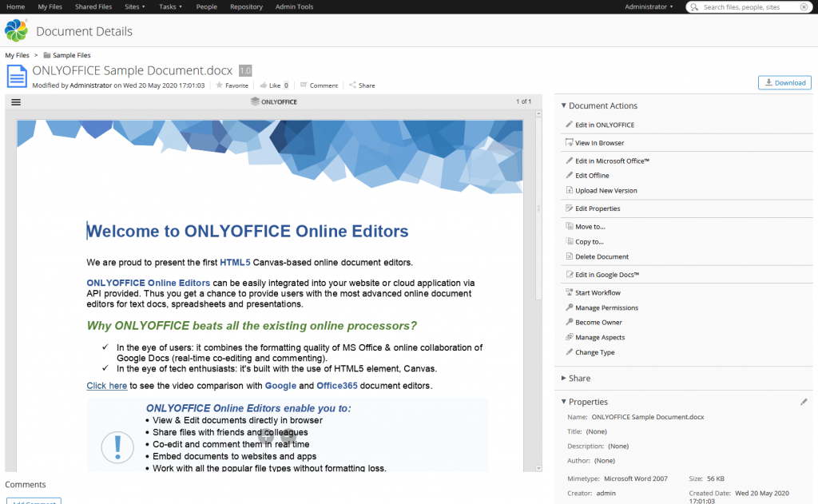Click the Edit Properties icon
818x504 pixels.
click(x=569, y=208)
